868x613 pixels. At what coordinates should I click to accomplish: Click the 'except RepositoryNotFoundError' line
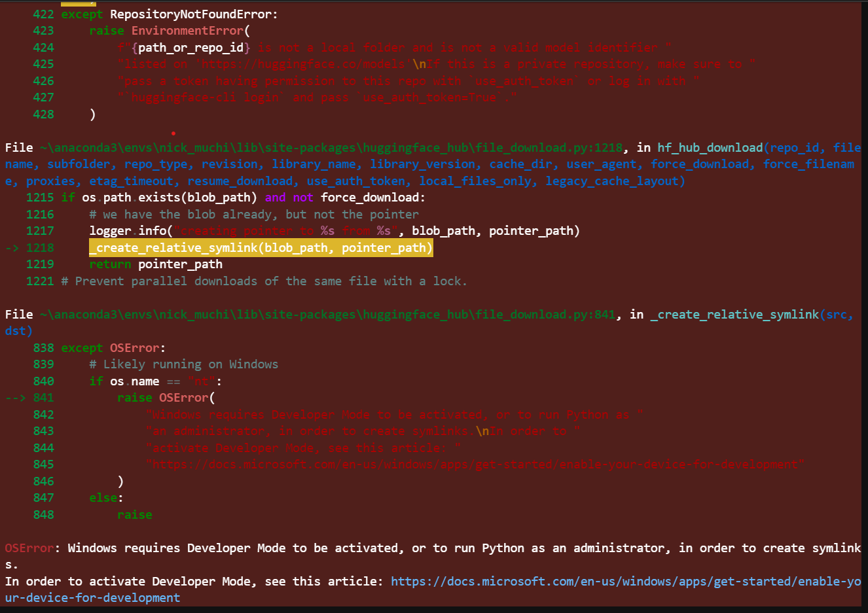(x=169, y=14)
